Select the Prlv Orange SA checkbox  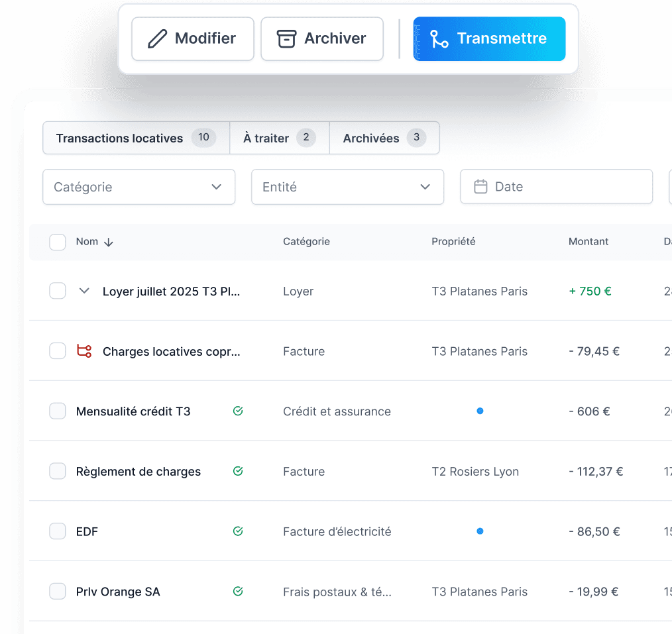tap(58, 591)
